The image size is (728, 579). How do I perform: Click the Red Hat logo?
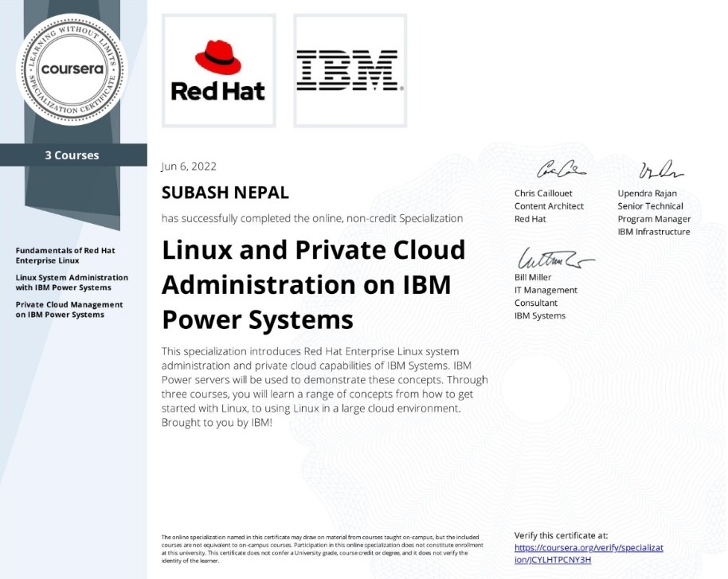coord(219,71)
